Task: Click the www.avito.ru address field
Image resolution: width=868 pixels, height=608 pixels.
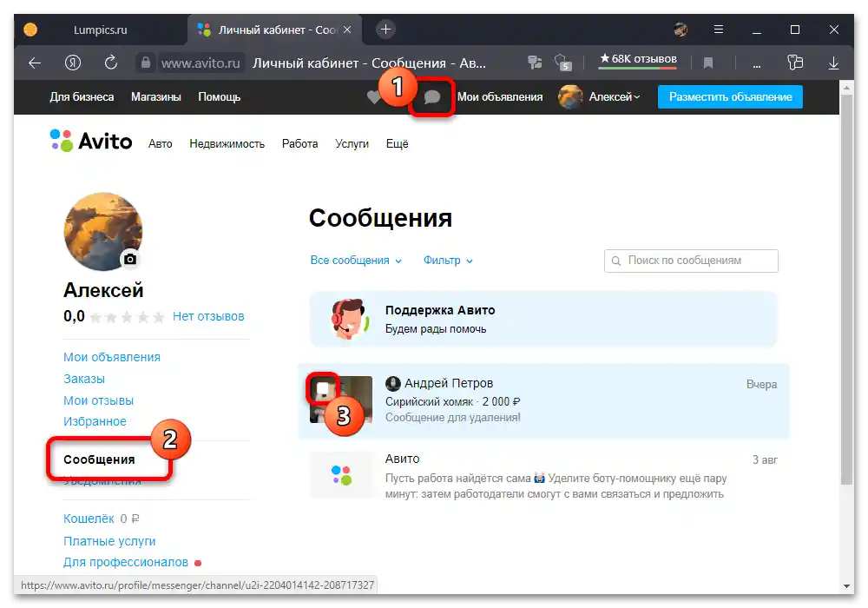Action: (201, 63)
